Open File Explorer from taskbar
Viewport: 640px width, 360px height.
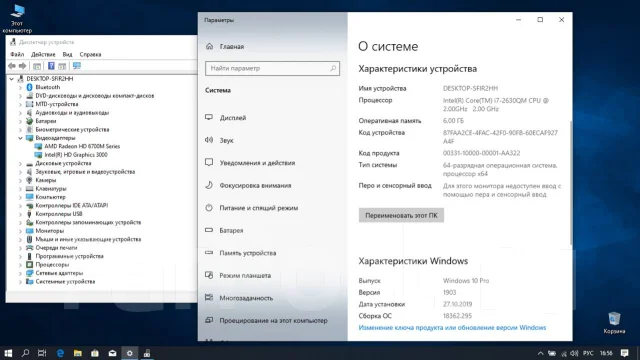pyautogui.click(x=78, y=353)
